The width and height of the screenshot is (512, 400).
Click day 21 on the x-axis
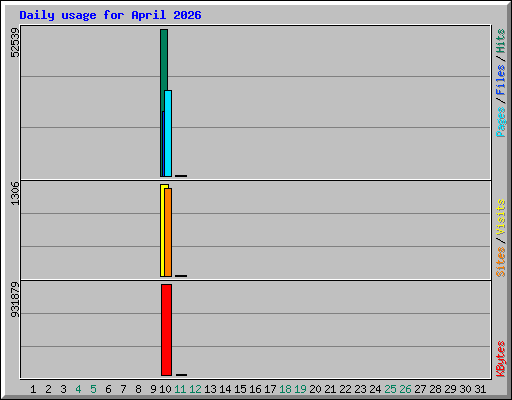coord(330,389)
